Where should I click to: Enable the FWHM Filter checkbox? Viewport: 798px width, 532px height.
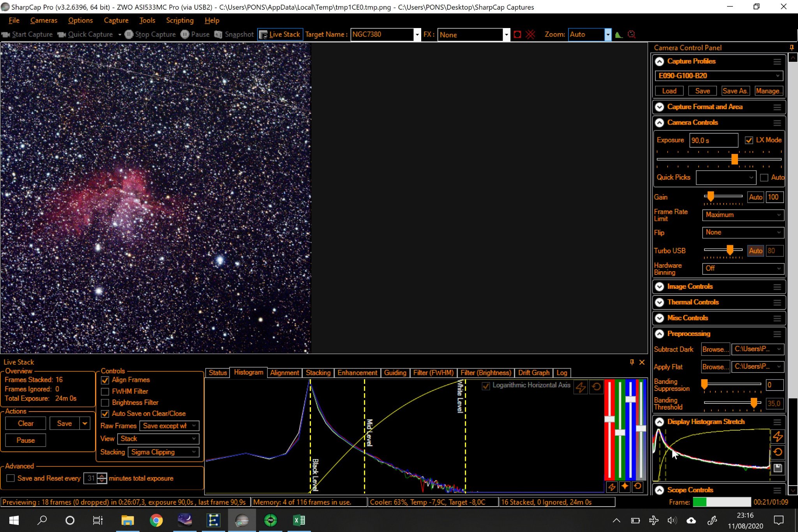click(105, 391)
